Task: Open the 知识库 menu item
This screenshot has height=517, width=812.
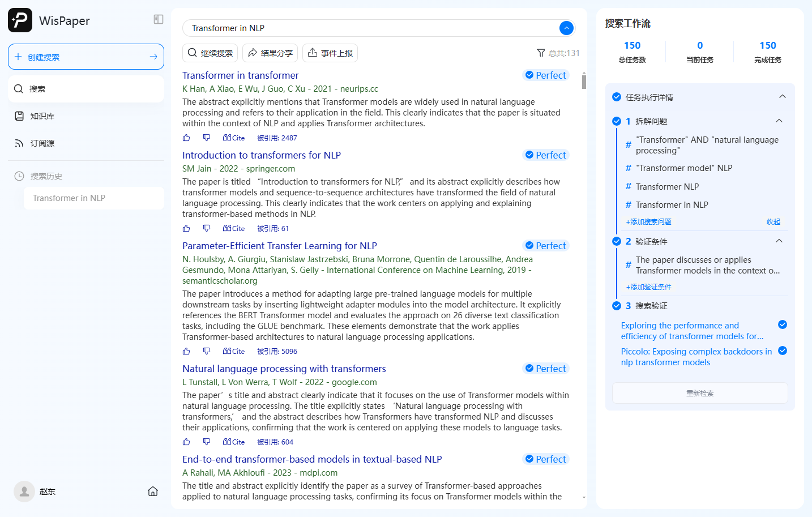Action: click(x=86, y=116)
